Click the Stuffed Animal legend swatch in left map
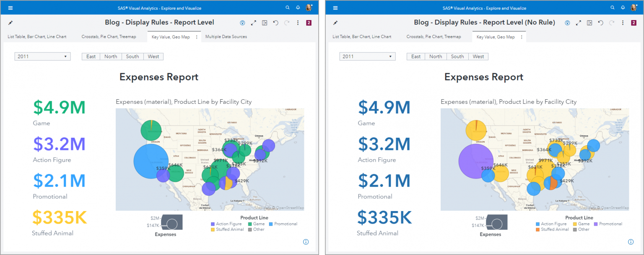This screenshot has width=644, height=255. (213, 229)
